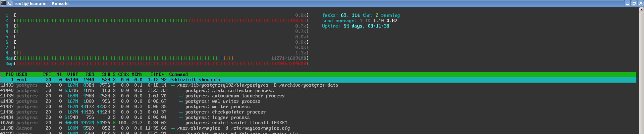This screenshot has height=134, width=644.
Task: Select the autovacuum launcher process row
Action: pyautogui.click(x=318, y=96)
